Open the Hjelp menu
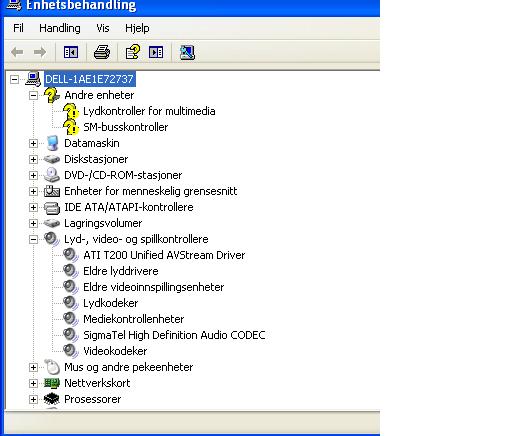512x436 pixels. pos(137,28)
